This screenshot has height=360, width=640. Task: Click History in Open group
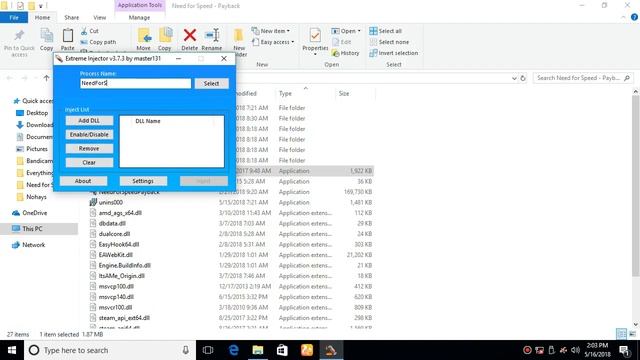[x=345, y=53]
